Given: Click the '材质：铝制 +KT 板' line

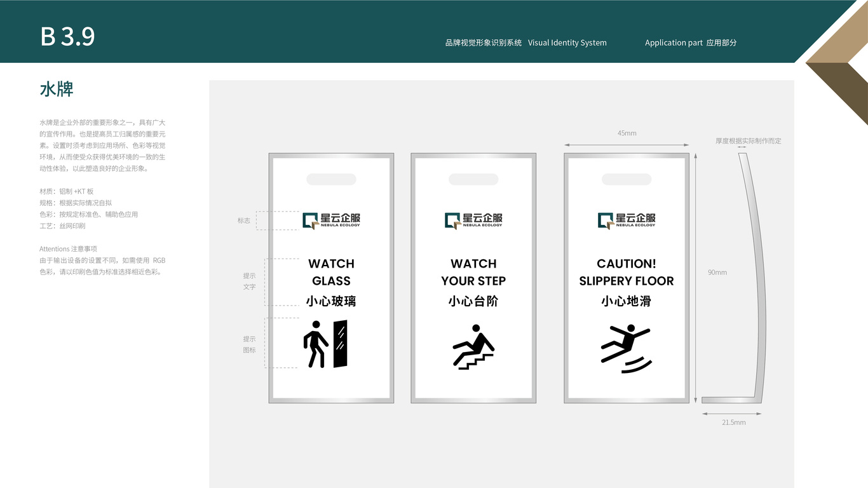Looking at the screenshot, I should coord(67,191).
